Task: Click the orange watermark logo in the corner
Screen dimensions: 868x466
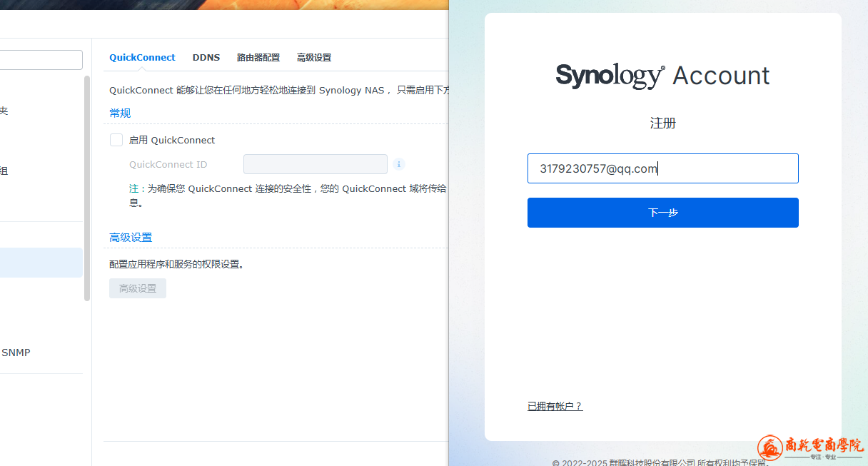Action: click(810, 448)
